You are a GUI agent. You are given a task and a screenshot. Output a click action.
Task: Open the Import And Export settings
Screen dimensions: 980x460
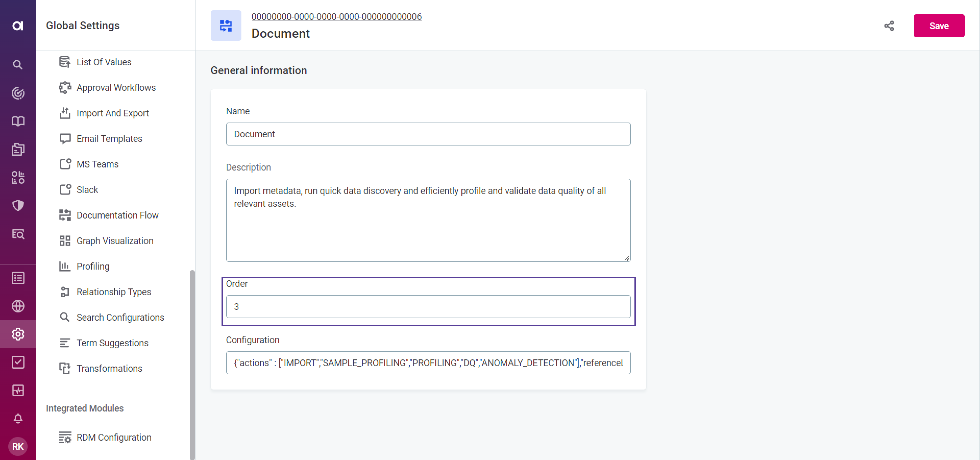[x=113, y=113]
